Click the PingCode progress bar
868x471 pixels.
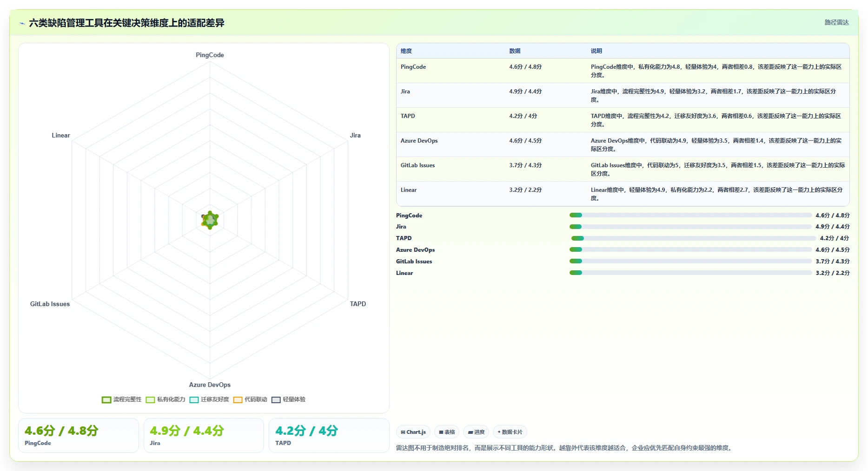click(690, 215)
